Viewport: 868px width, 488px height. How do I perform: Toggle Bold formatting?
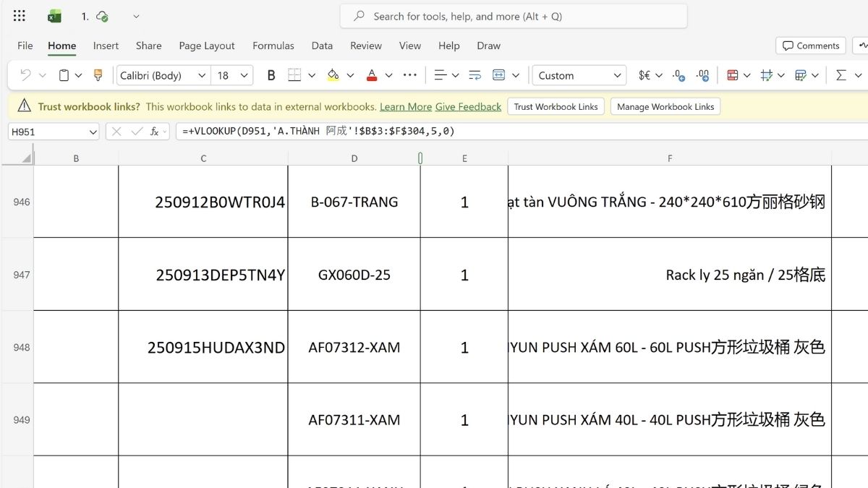tap(271, 74)
